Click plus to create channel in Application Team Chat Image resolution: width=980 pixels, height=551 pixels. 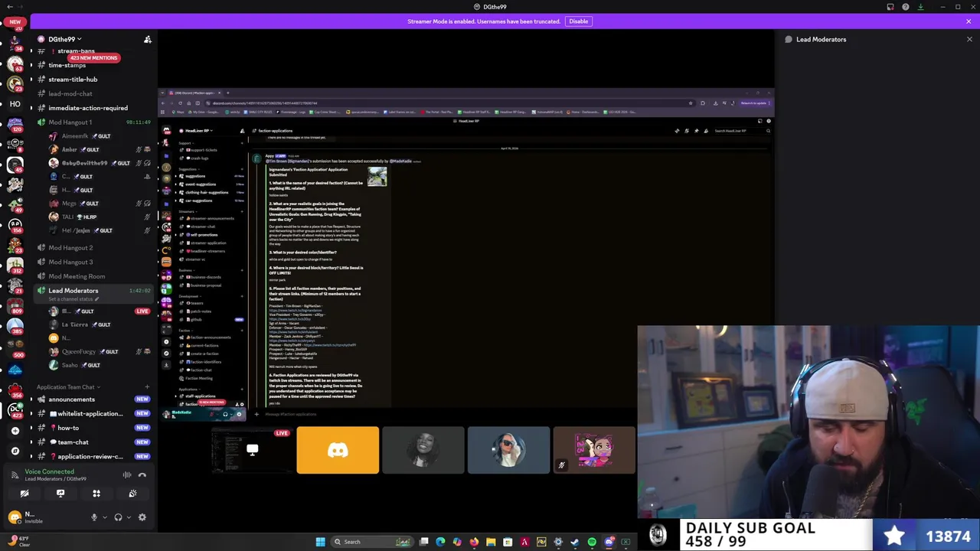pyautogui.click(x=147, y=387)
